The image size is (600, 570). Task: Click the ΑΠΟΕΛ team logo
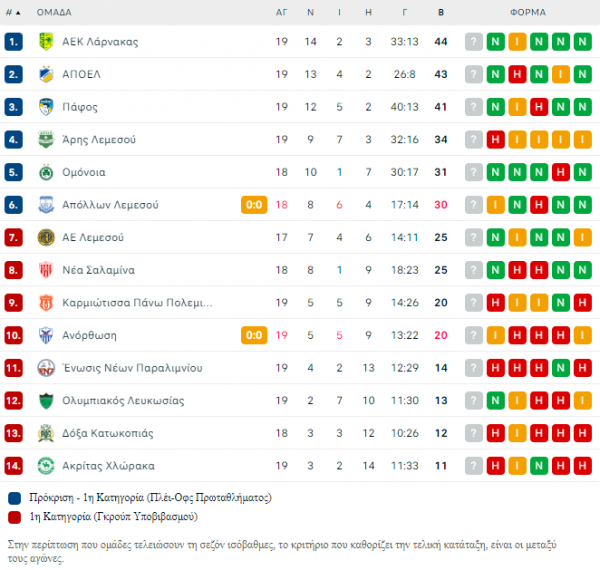click(x=46, y=74)
